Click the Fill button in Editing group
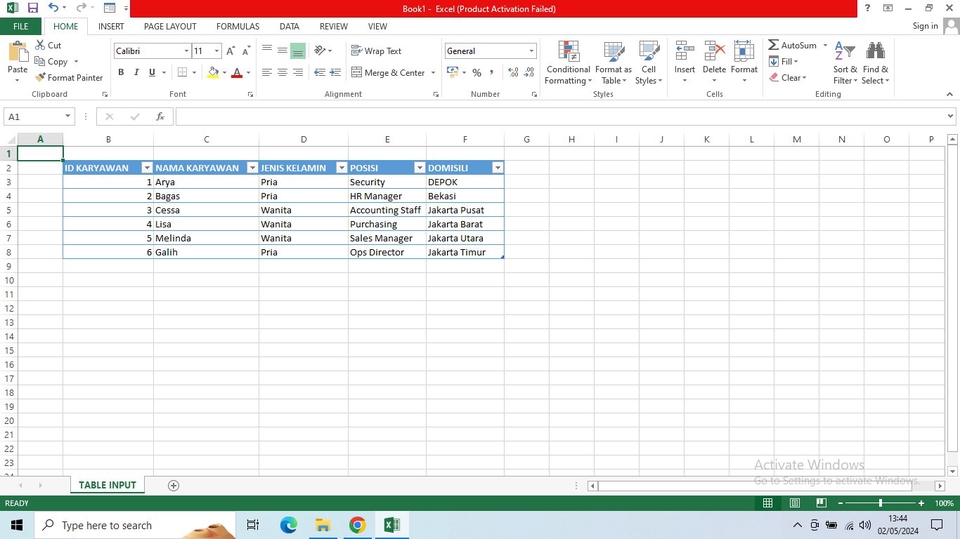Screen dimensions: 960x539 pos(783,61)
